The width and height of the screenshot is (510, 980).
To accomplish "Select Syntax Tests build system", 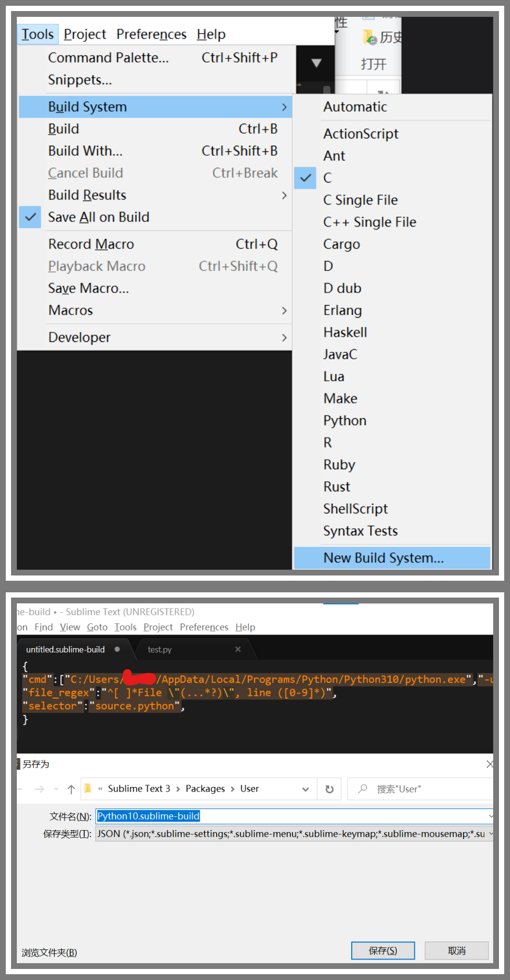I will (392, 531).
